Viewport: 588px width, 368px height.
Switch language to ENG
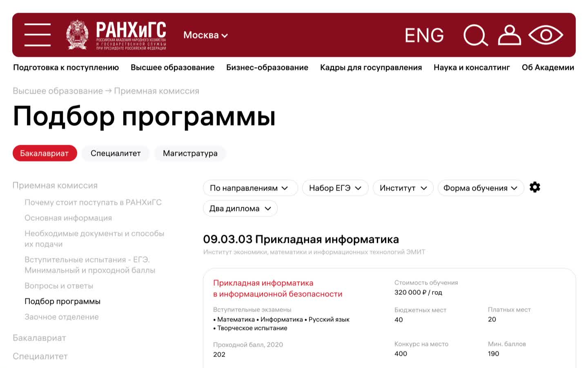424,35
